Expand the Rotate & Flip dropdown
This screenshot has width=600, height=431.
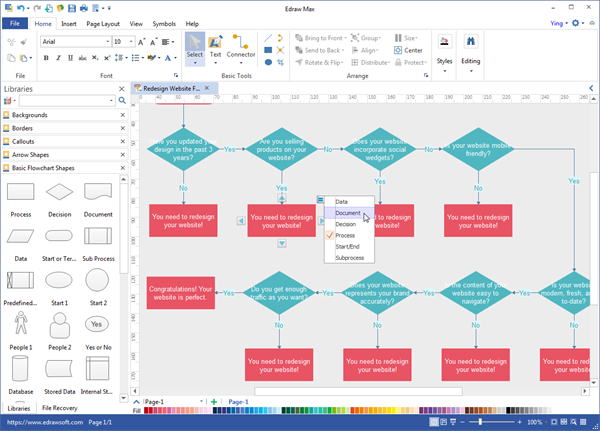pyautogui.click(x=342, y=63)
